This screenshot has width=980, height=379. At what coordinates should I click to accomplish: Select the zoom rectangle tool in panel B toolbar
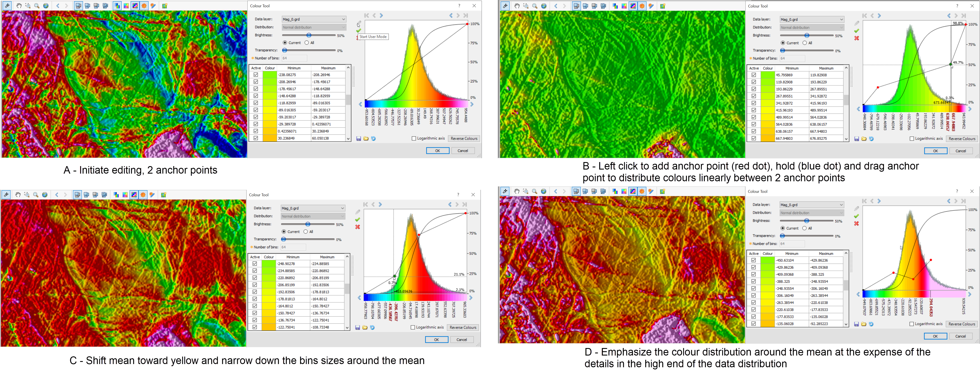(526, 6)
